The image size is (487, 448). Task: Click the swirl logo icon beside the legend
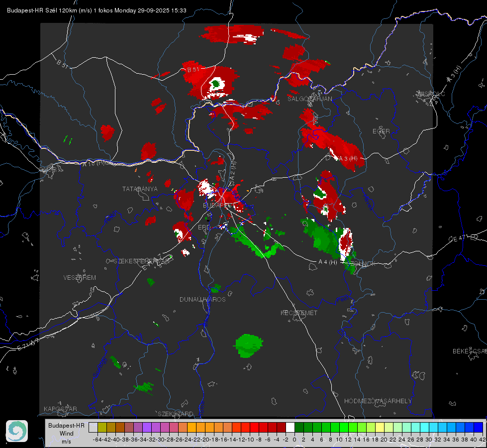(17, 431)
